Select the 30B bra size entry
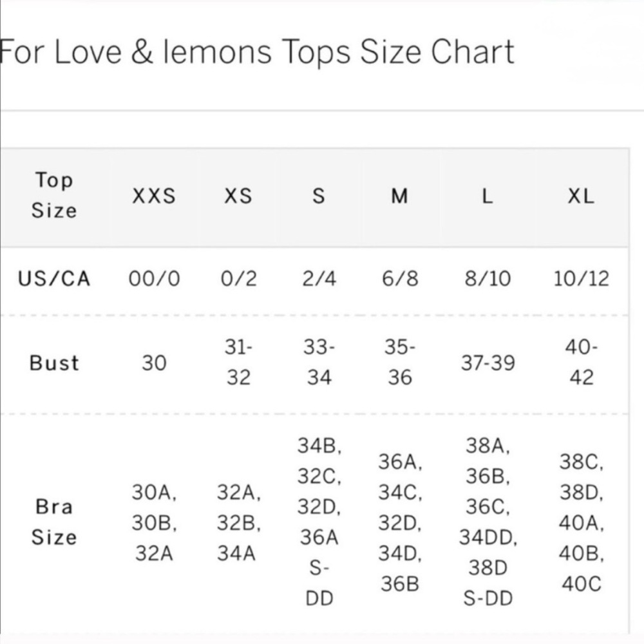This screenshot has width=644, height=644. (x=154, y=524)
